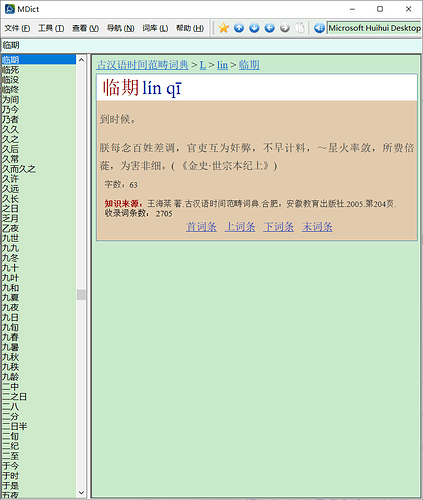This screenshot has width=423, height=500.
Task: Open the lin breadcrumb link
Action: coord(222,65)
